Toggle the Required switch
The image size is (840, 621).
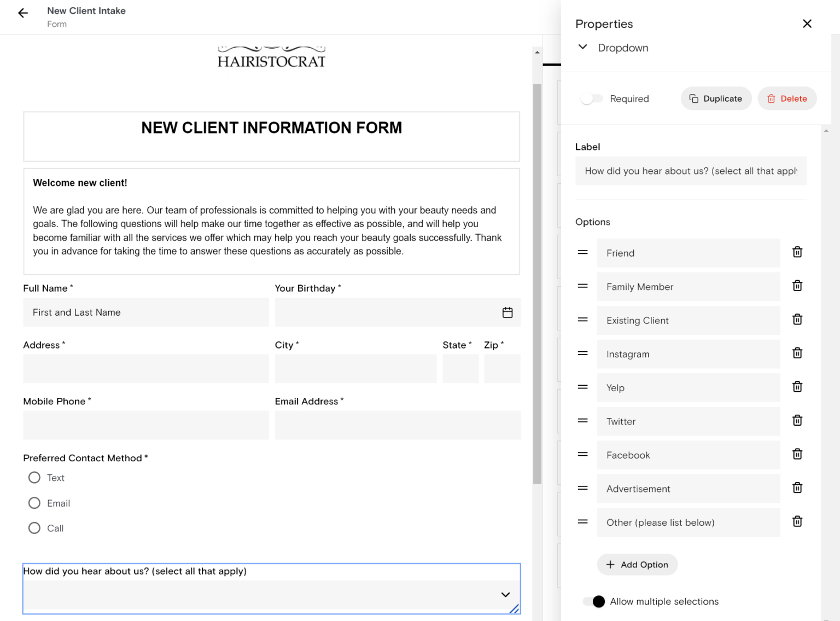coord(592,98)
